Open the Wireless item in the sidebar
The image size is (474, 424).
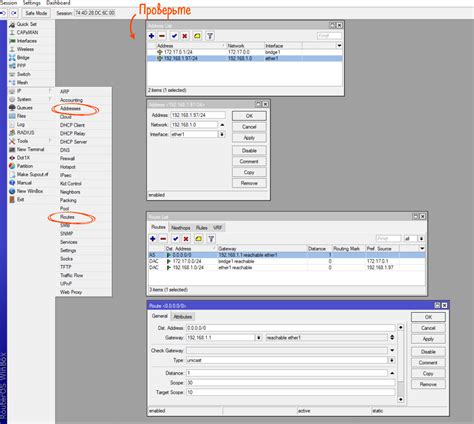coord(25,49)
